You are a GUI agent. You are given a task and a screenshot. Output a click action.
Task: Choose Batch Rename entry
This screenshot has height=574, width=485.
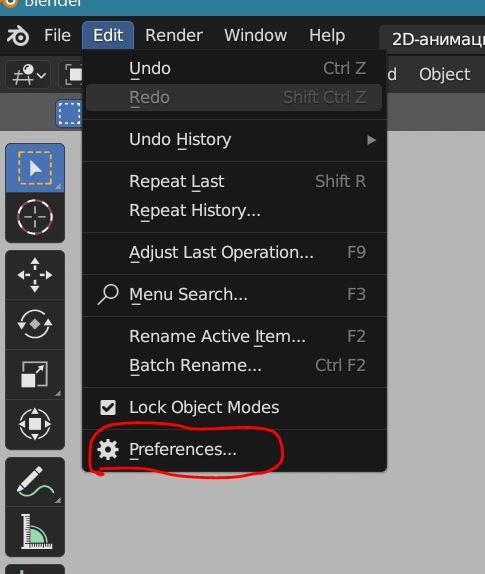(235, 365)
